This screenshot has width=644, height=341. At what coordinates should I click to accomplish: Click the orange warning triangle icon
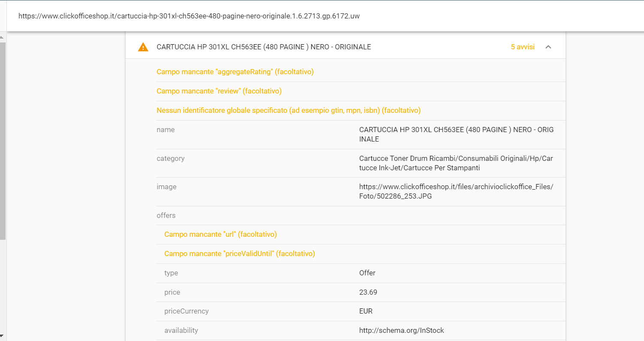tap(143, 47)
